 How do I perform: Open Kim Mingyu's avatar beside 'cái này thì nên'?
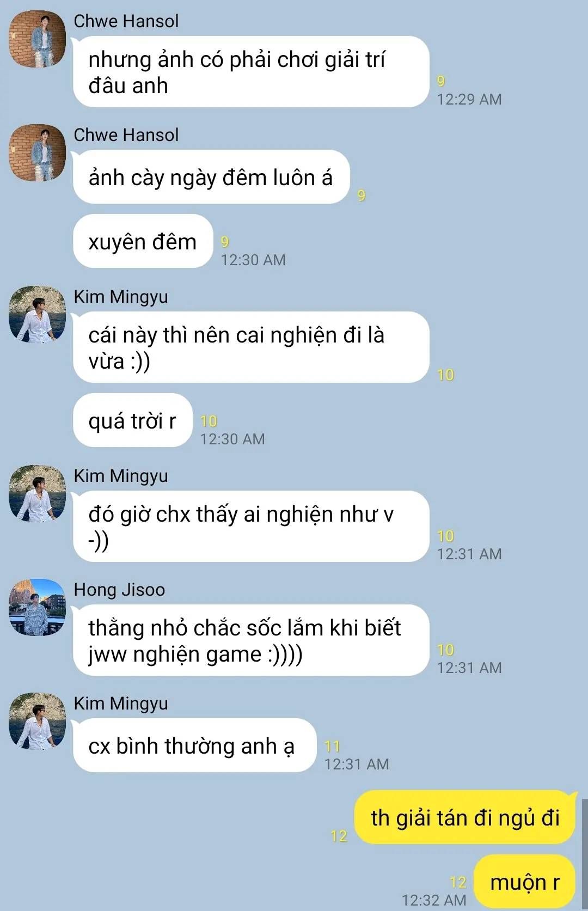click(37, 314)
